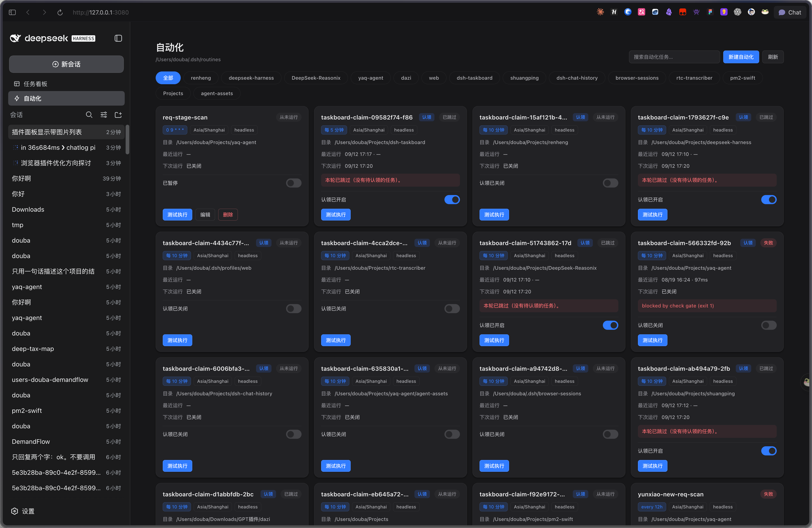Open conversation users-douba-demandflow
The image size is (812, 528).
66,380
